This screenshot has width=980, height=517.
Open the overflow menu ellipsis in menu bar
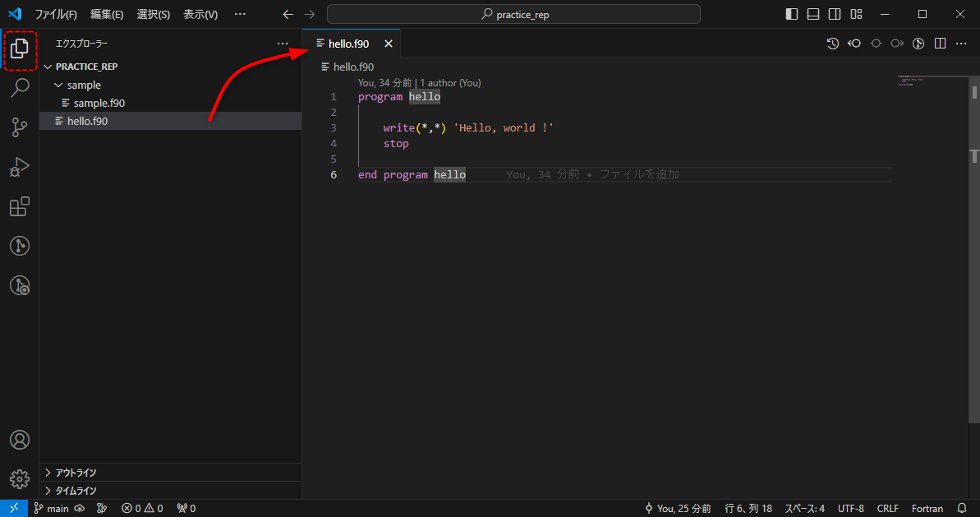[240, 14]
